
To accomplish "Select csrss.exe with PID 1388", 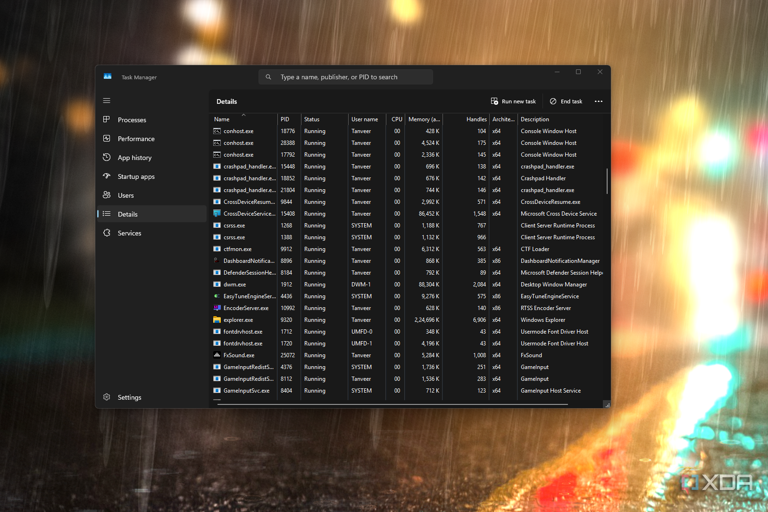I will coord(408,237).
